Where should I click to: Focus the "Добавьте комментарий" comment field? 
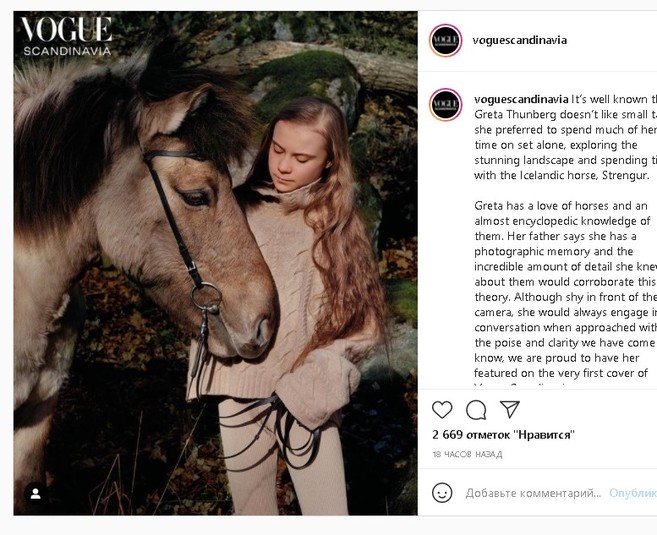[532, 493]
